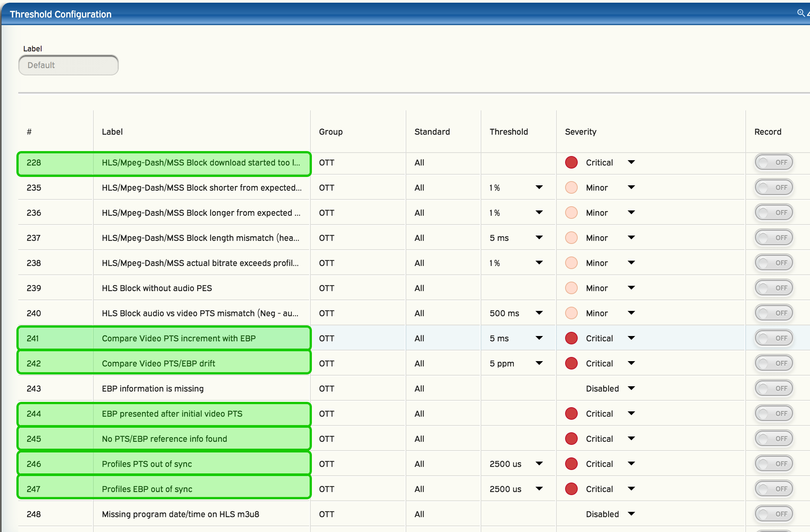Click the red severity circle for row 246

pyautogui.click(x=571, y=464)
